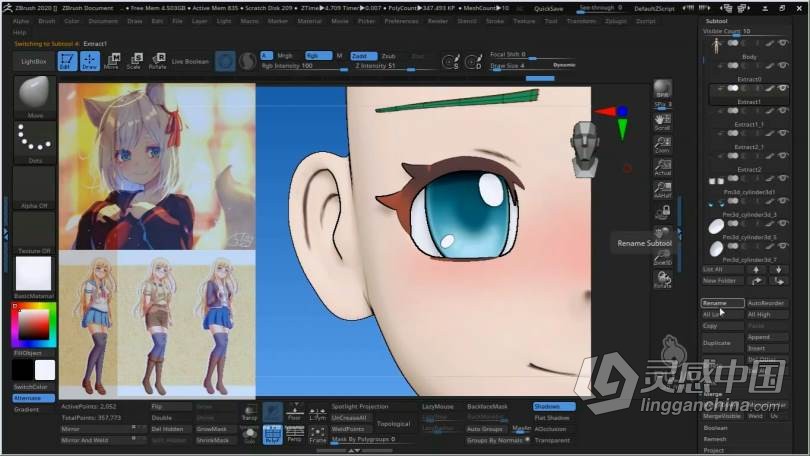810x456 pixels.
Task: Expand the Merge section
Action: pyautogui.click(x=713, y=394)
